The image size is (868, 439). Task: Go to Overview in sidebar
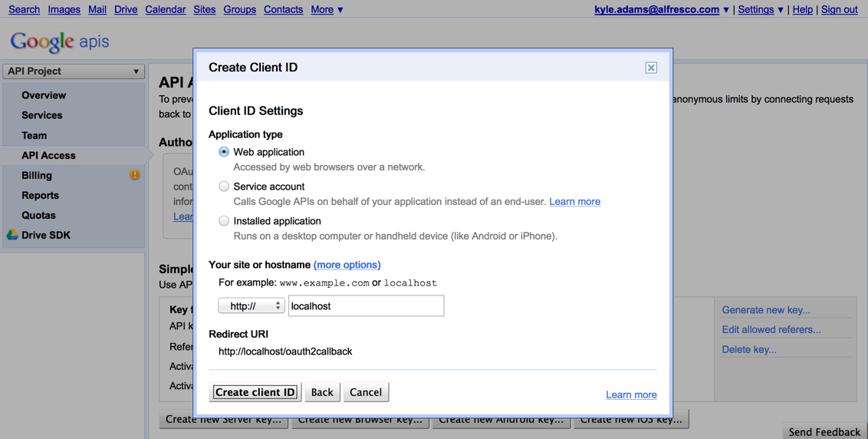(44, 95)
